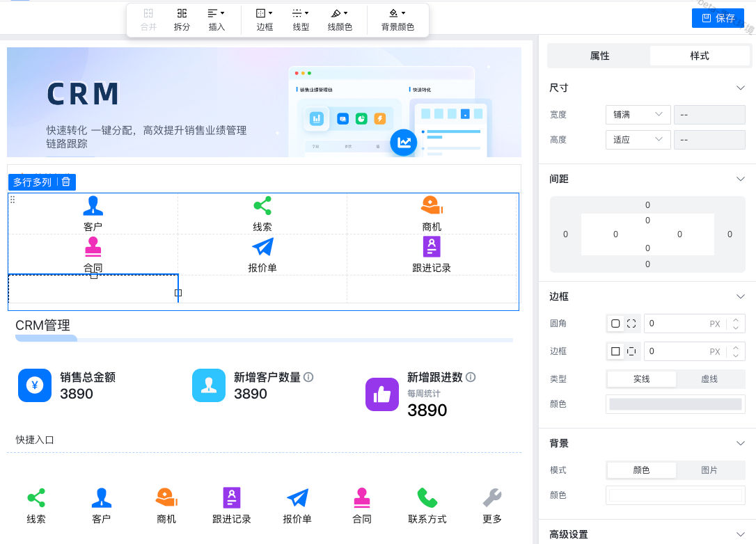The width and height of the screenshot is (756, 544).
Task: Switch background mode to 图片
Action: pyautogui.click(x=709, y=470)
